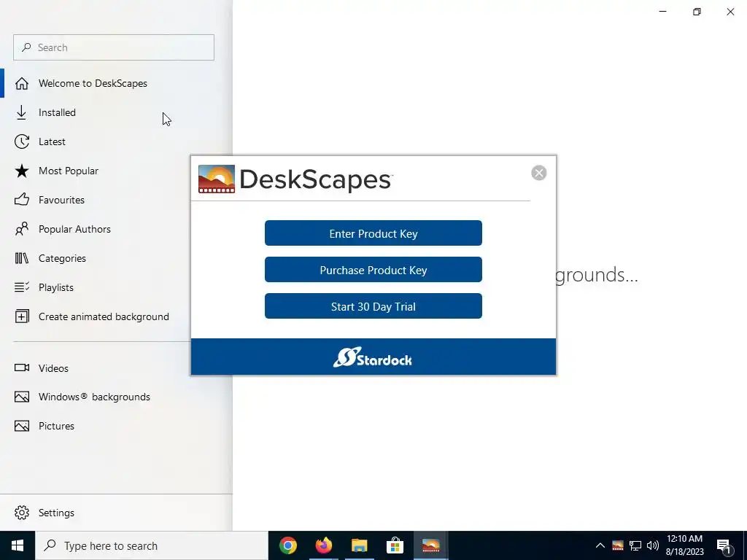Click the camera icon next to Videos
Screen dimensions: 747x560
(x=21, y=367)
